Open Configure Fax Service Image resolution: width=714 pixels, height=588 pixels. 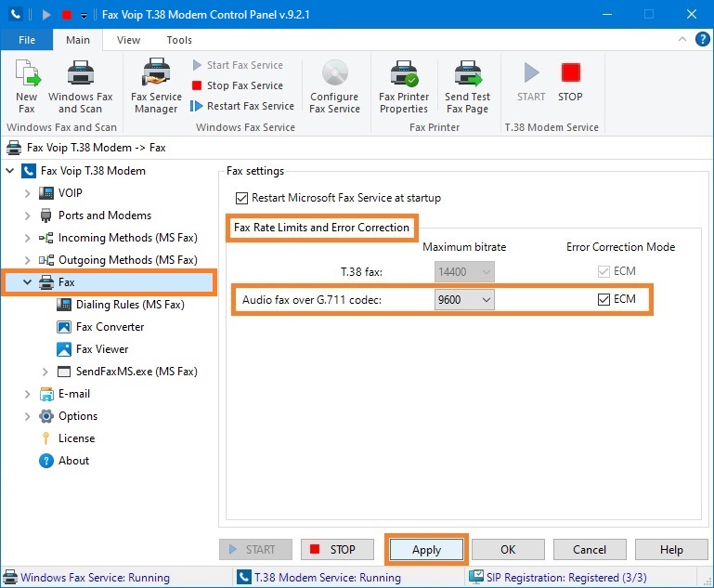pos(334,86)
